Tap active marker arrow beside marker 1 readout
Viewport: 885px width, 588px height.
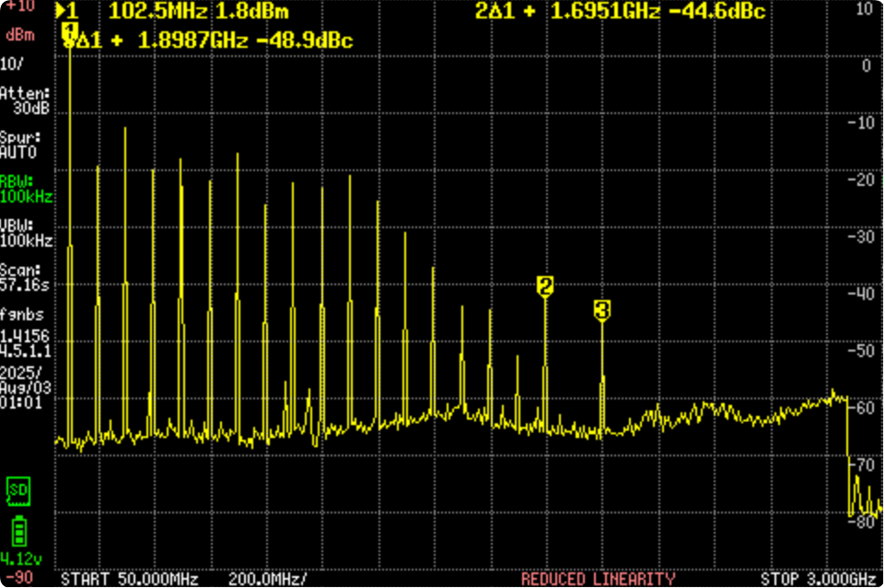[x=61, y=12]
